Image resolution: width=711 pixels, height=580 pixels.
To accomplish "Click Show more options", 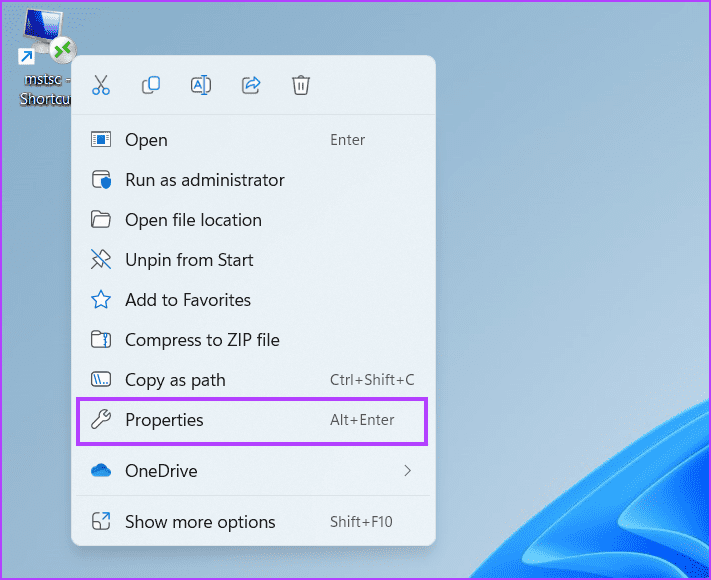I will tap(253, 522).
